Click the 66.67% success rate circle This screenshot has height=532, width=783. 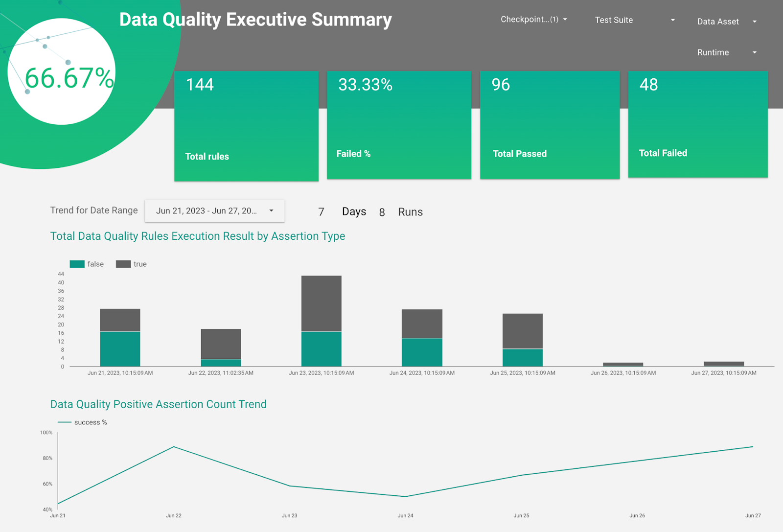coord(62,71)
